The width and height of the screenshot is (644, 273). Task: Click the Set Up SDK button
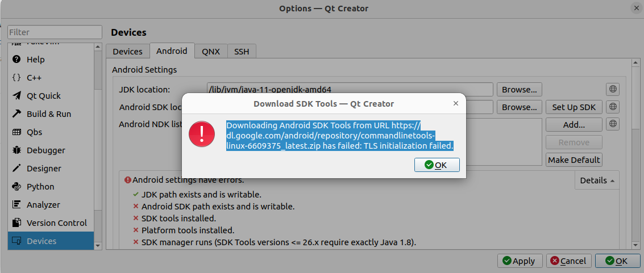[x=574, y=107]
